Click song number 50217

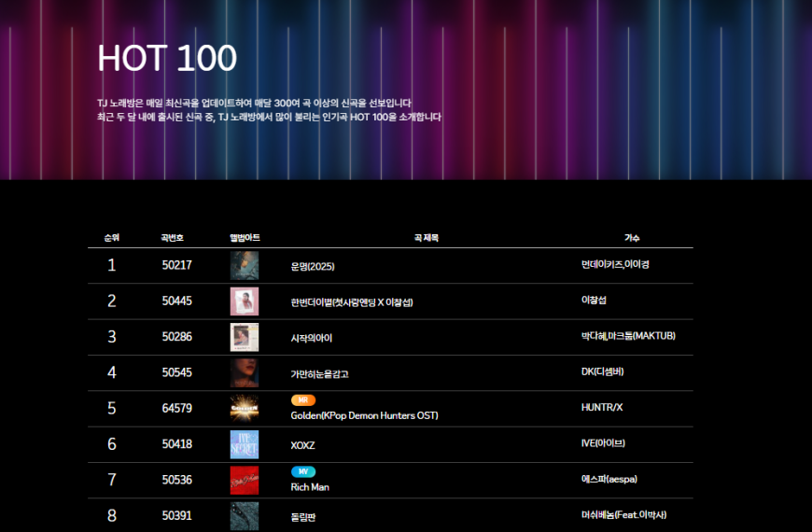176,266
